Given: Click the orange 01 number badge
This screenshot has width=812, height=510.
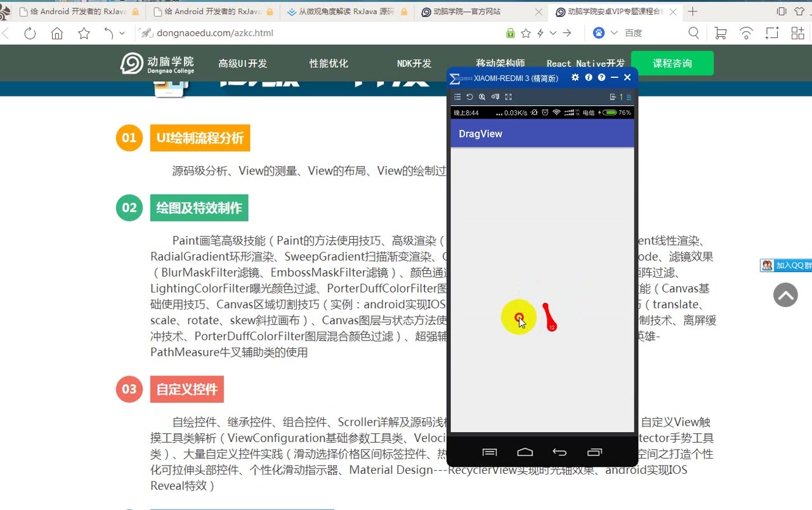Looking at the screenshot, I should click(x=129, y=138).
